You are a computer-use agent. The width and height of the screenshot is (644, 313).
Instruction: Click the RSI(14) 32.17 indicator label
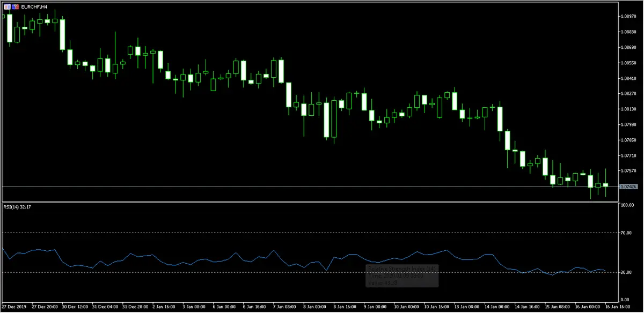[18, 206]
